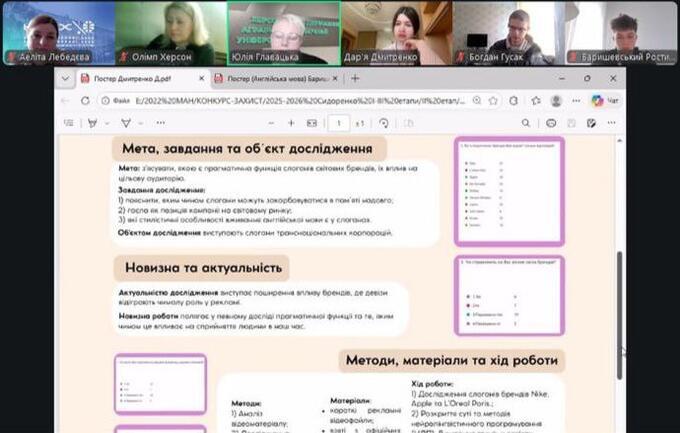This screenshot has width=680, height=433.
Task: Select the PDF highlight tool
Action: pos(94,123)
